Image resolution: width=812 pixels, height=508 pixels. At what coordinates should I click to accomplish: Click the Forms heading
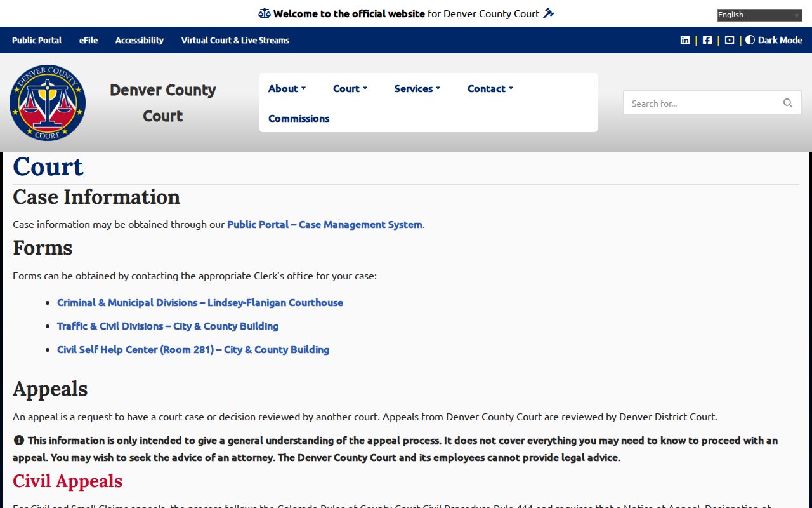click(43, 248)
